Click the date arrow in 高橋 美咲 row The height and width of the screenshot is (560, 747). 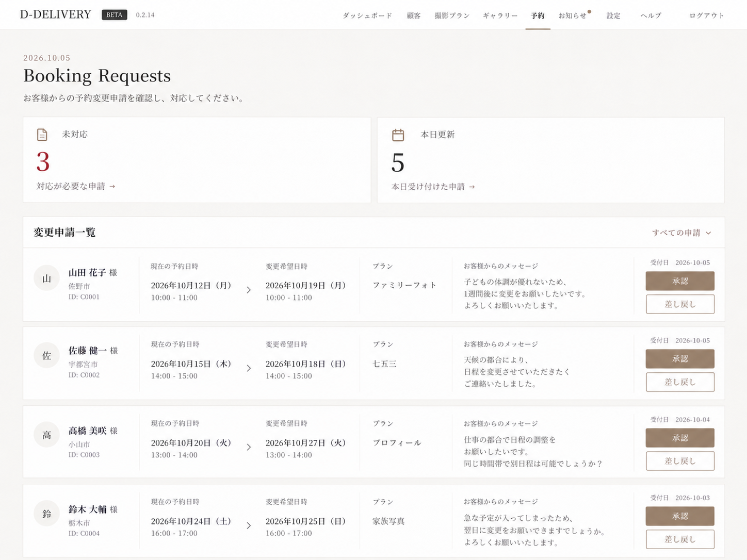(249, 447)
